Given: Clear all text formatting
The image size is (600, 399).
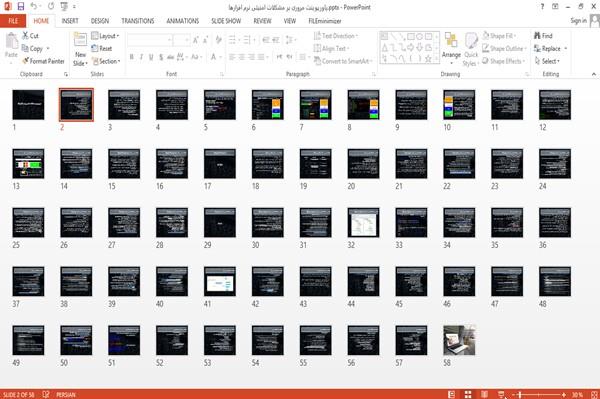Looking at the screenshot, I should (x=218, y=40).
